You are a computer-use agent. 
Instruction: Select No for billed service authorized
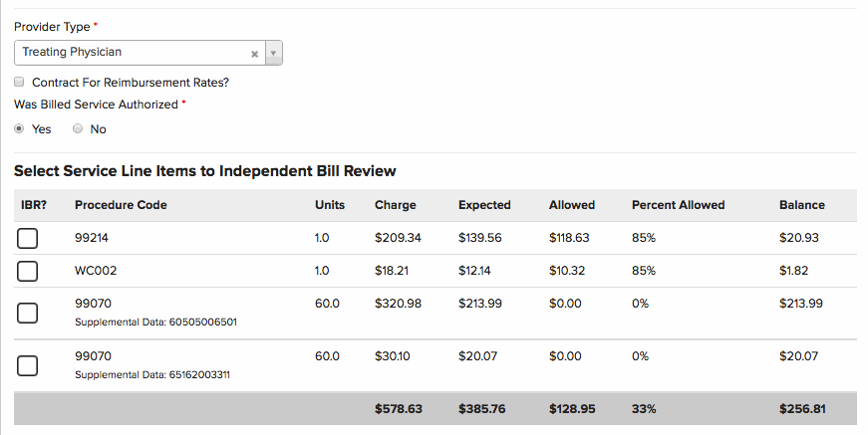[x=78, y=129]
